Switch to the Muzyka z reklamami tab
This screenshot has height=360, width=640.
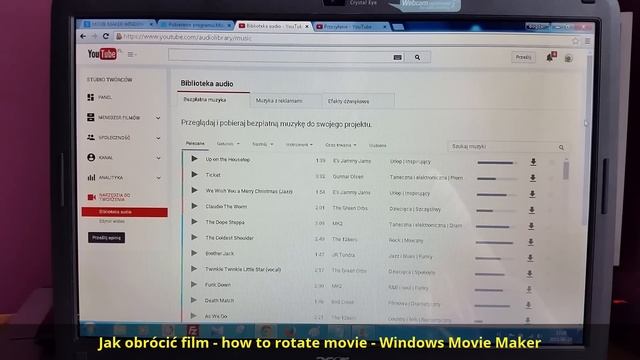(x=286, y=100)
